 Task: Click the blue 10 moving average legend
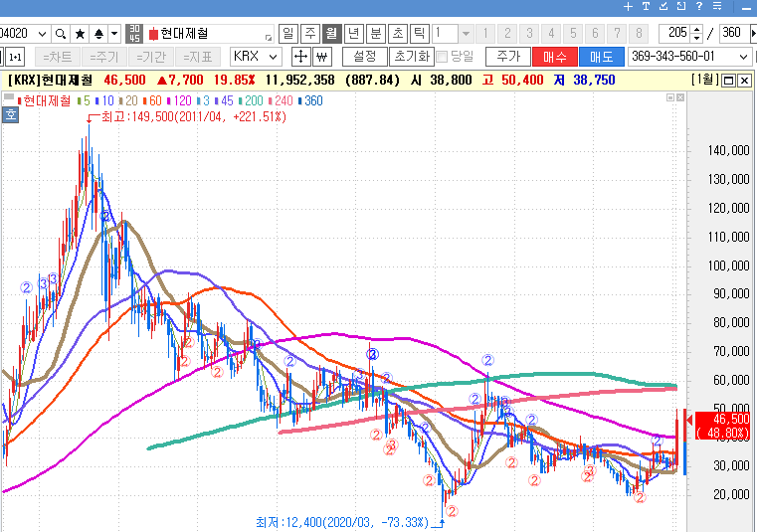[104, 100]
